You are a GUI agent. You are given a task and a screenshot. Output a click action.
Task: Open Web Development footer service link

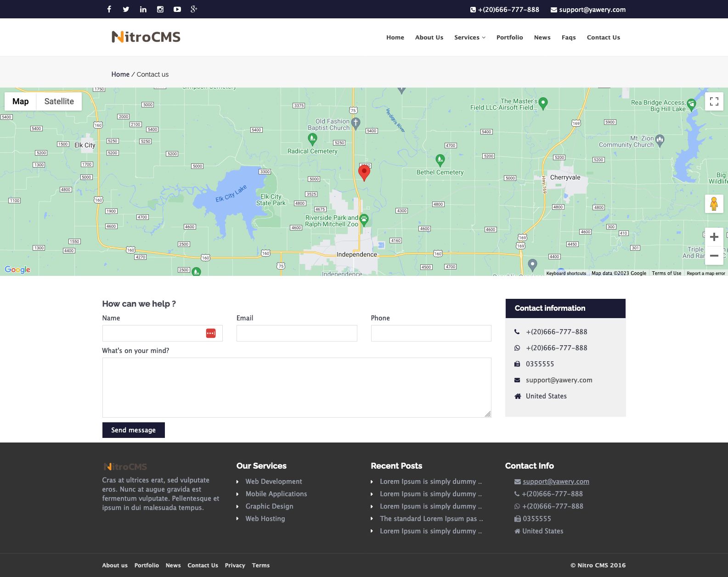click(274, 482)
